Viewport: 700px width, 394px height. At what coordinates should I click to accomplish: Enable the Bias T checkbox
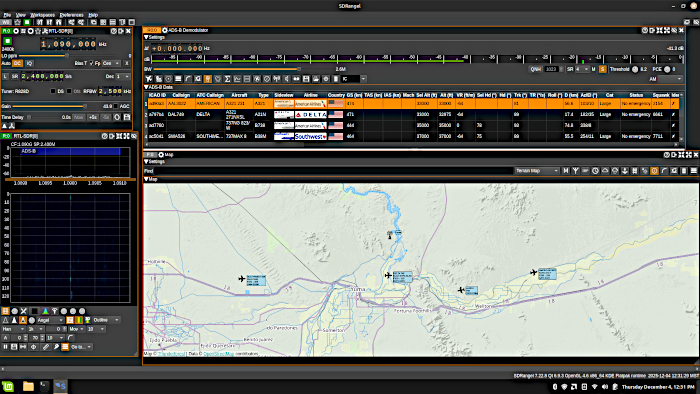91,63
